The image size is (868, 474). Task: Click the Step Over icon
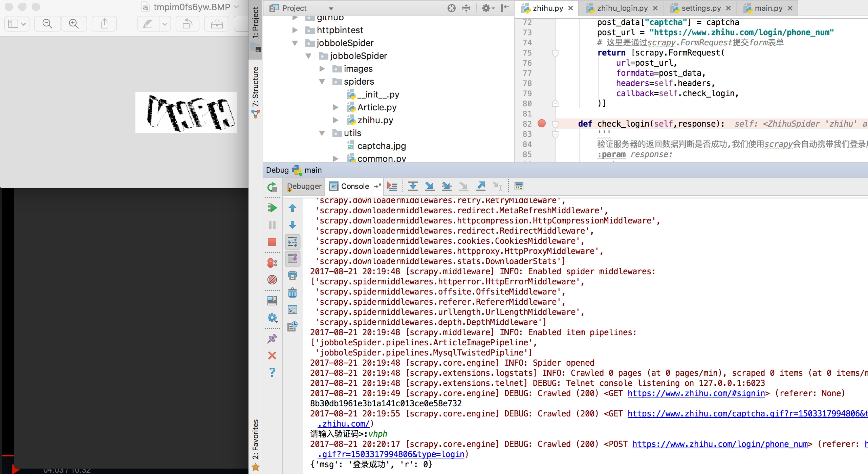point(413,186)
